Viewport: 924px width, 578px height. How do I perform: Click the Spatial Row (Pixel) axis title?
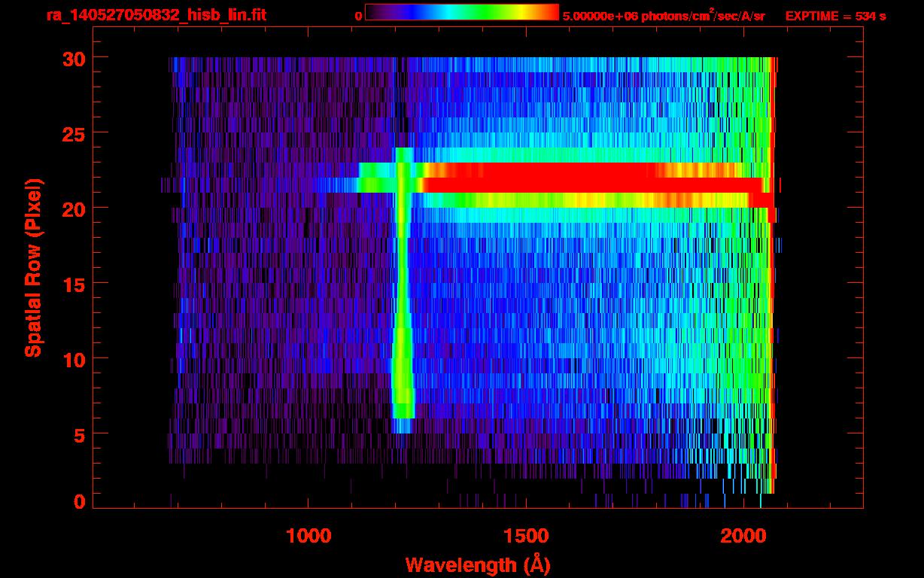[x=32, y=267]
